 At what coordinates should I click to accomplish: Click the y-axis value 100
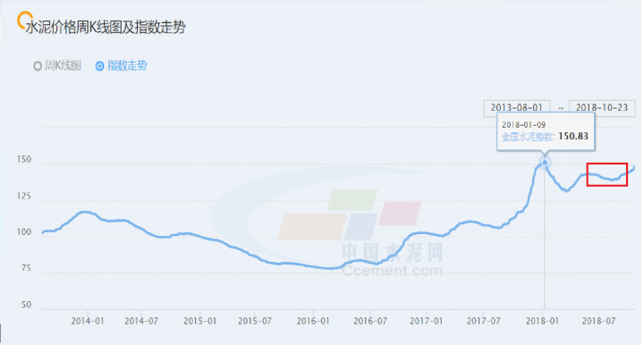pyautogui.click(x=24, y=232)
